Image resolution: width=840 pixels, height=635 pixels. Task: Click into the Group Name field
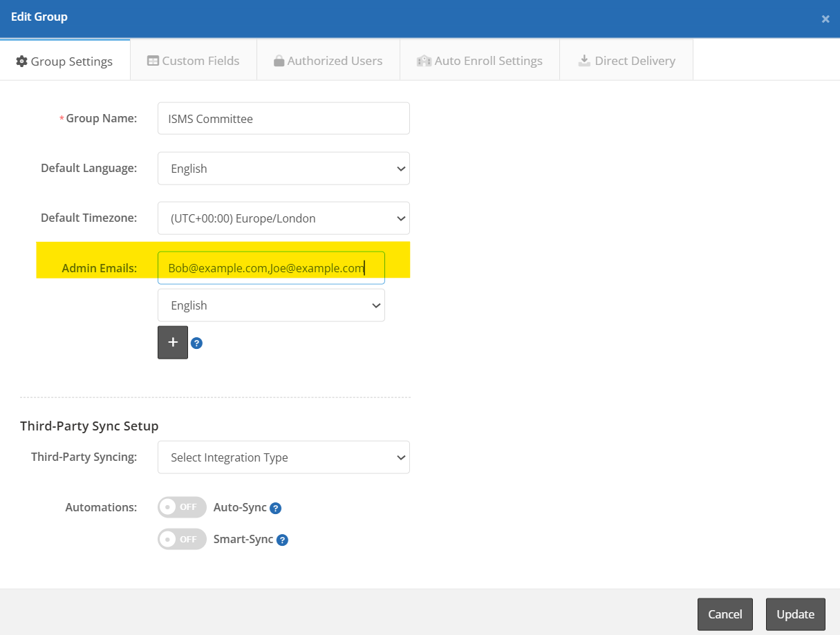click(283, 119)
